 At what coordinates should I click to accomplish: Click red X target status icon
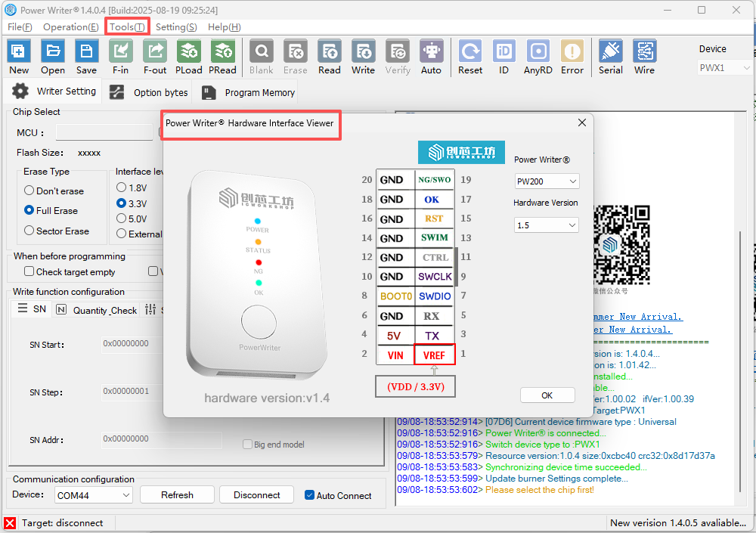(x=10, y=523)
